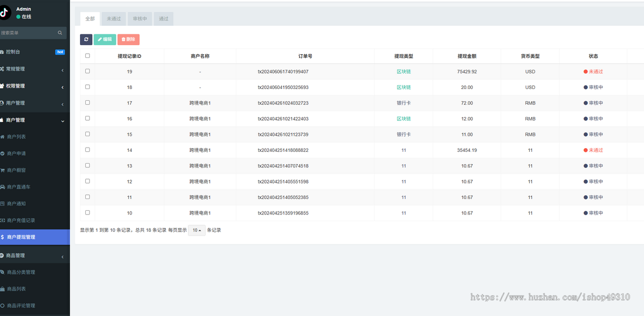Click the dollar icon beside 商户提现管理
Image resolution: width=644 pixels, height=316 pixels.
pos(2,237)
